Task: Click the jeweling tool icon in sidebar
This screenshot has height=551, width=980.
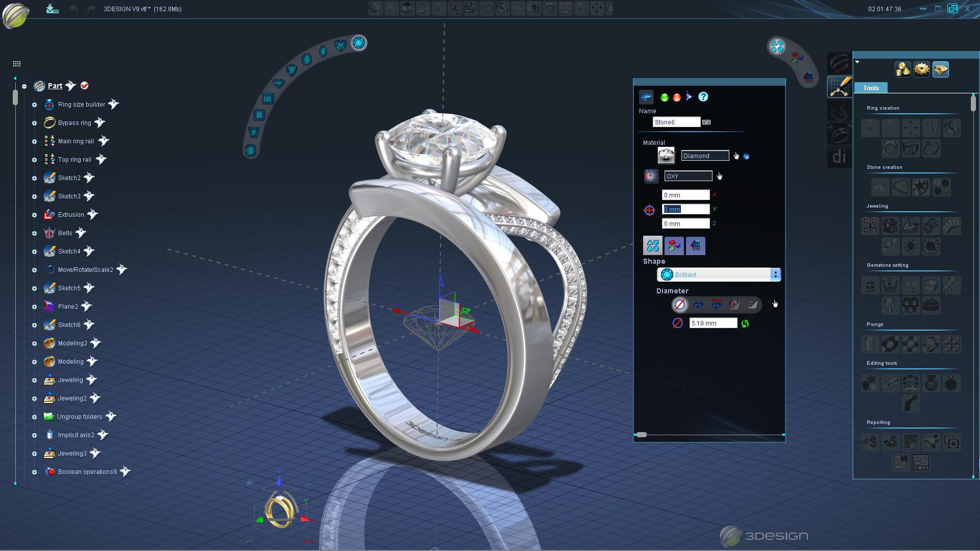Action: [871, 226]
